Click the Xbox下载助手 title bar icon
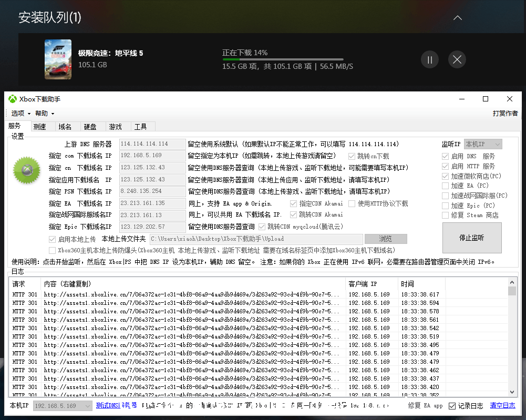Viewport: 526px width, 420px height. pyautogui.click(x=13, y=99)
